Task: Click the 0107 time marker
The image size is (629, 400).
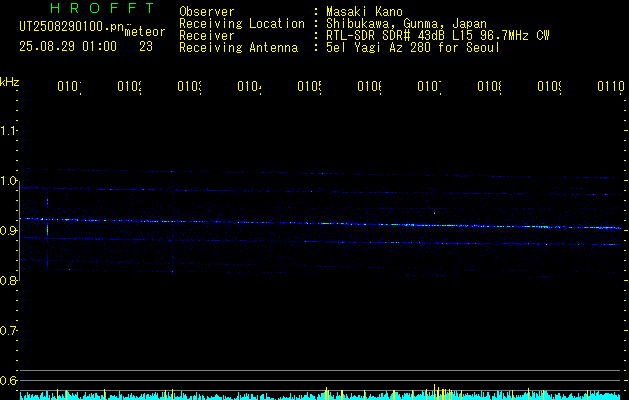Action: (x=429, y=87)
